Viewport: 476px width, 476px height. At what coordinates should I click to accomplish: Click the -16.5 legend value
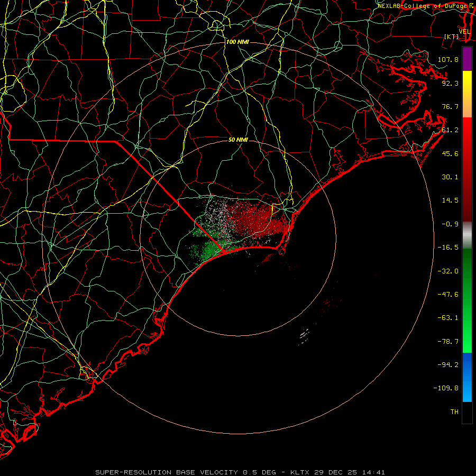click(x=448, y=248)
